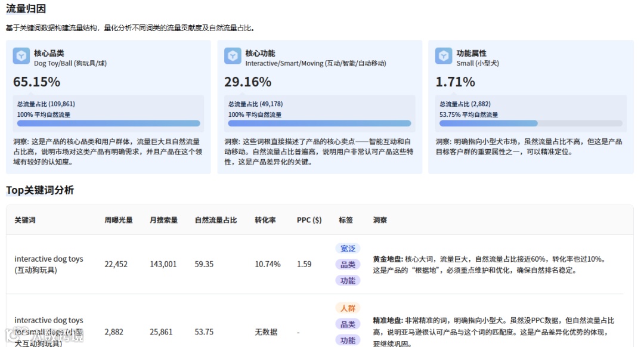Click the 洞察 column header
644x347 pixels.
(380, 220)
